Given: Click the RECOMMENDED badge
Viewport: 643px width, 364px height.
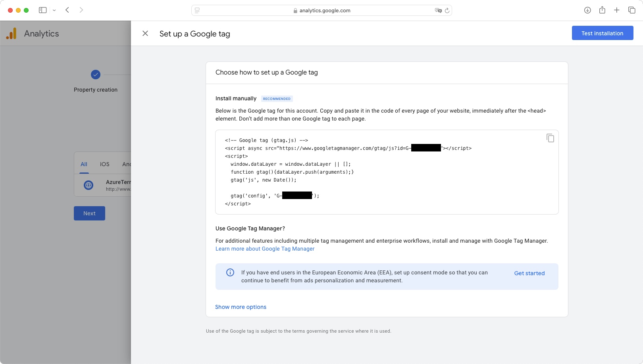Looking at the screenshot, I should point(277,99).
